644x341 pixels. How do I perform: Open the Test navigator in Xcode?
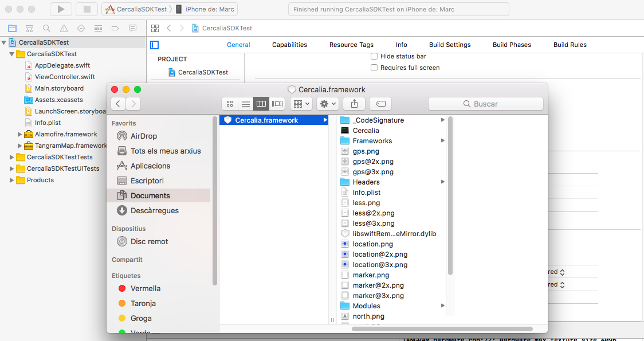(x=81, y=28)
